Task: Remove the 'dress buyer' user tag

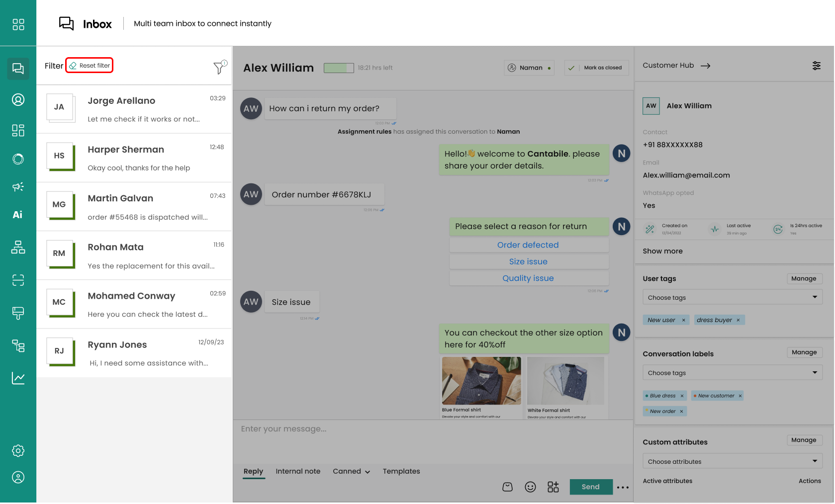Action: click(738, 320)
